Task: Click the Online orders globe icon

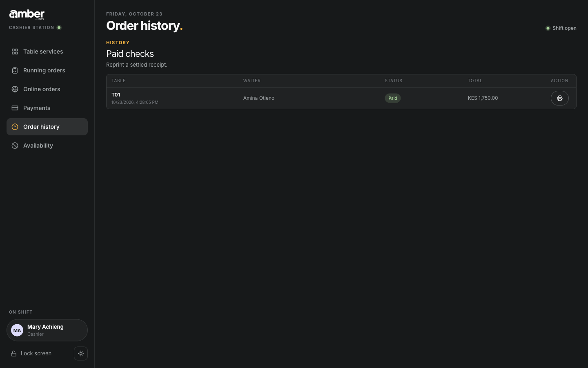Action: coord(15,89)
